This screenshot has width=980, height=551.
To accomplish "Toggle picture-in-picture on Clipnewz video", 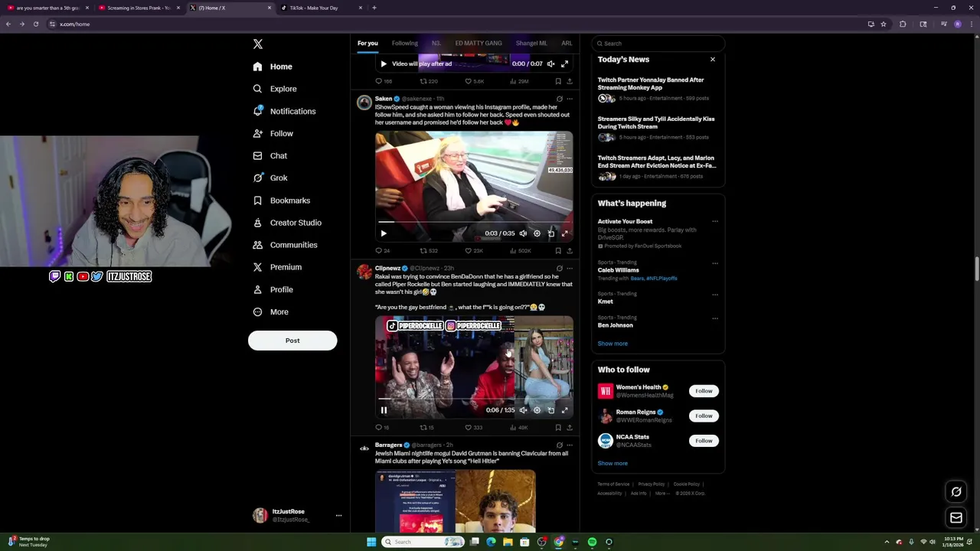I will 551,410.
